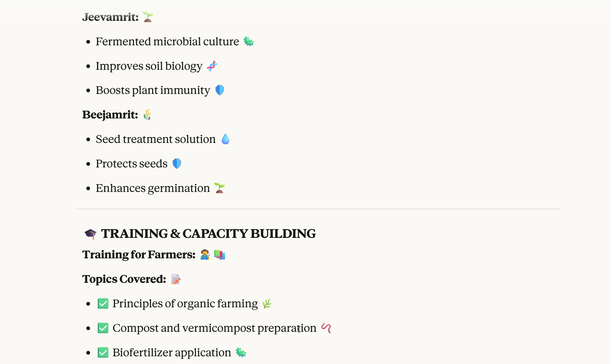Viewport: 611px width, 364px height.
Task: Click the seedling emoji beside Jeevamrit heading
Action: click(x=148, y=17)
